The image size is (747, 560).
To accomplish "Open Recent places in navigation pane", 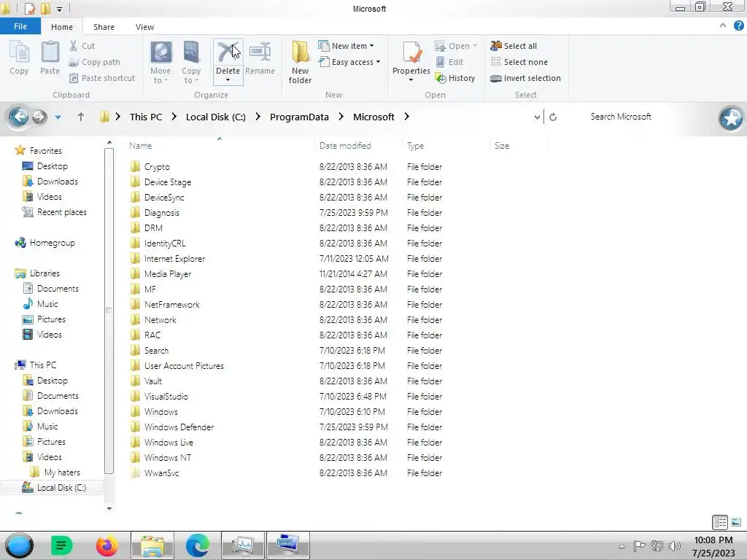I will (x=54, y=212).
